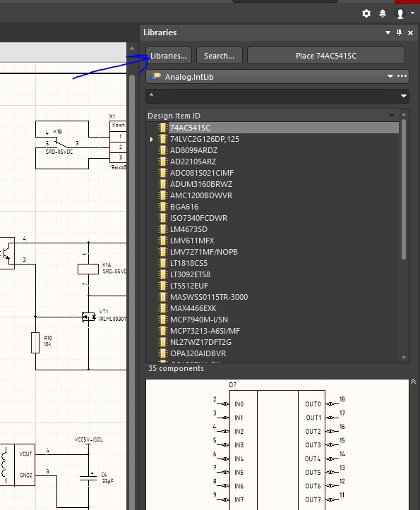Expand the 74LVC2G126DP,125 component row
The image size is (420, 510).
click(x=151, y=139)
